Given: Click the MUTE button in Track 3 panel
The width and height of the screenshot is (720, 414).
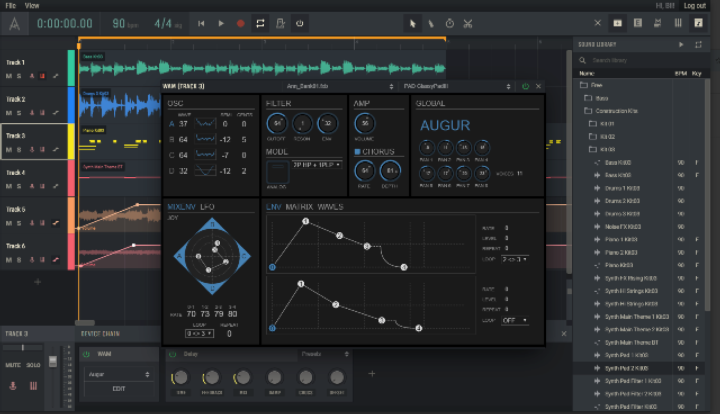Looking at the screenshot, I should [13, 365].
